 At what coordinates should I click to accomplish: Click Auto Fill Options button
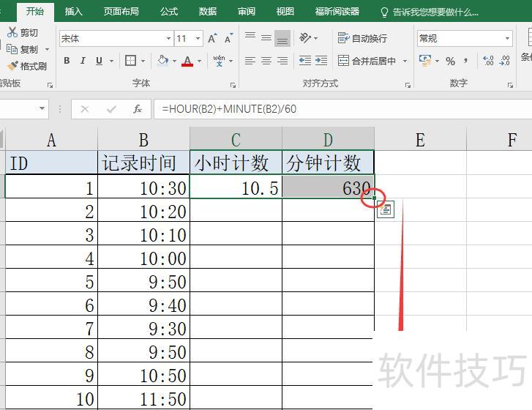tap(386, 209)
